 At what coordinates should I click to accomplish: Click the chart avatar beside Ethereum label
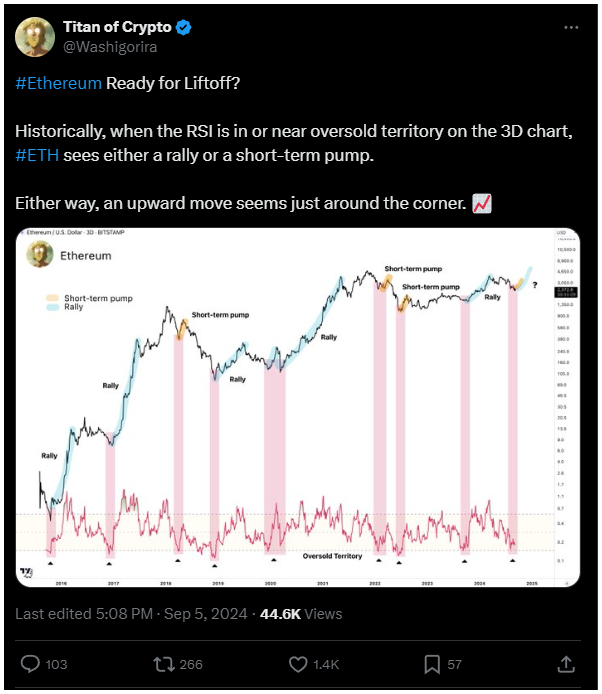click(x=40, y=254)
